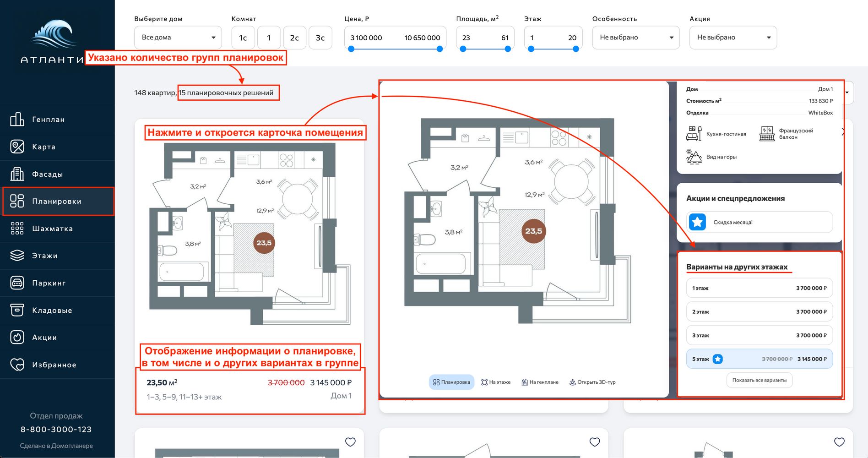Select the discounted 5 этаж variant row
The height and width of the screenshot is (458, 868).
(759, 359)
